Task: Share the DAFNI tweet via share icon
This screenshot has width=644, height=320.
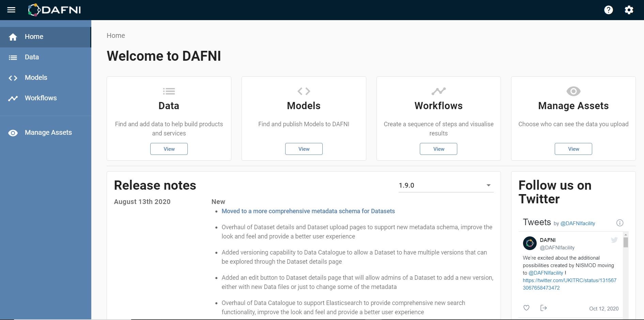Action: pyautogui.click(x=543, y=308)
